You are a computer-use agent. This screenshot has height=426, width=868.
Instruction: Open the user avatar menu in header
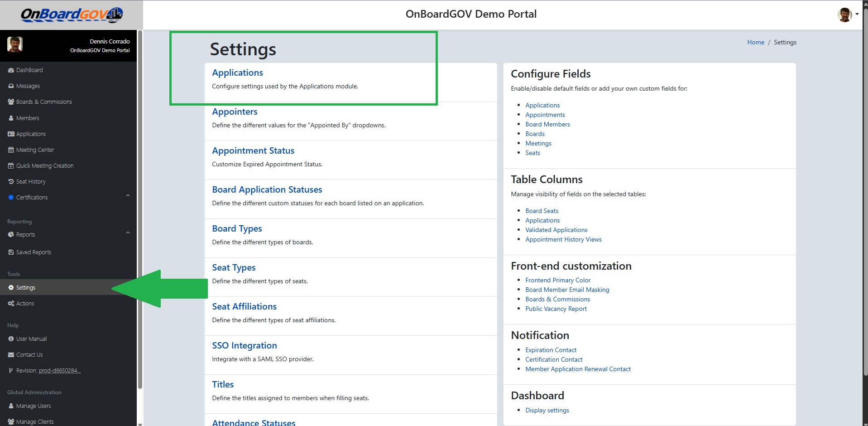point(848,15)
